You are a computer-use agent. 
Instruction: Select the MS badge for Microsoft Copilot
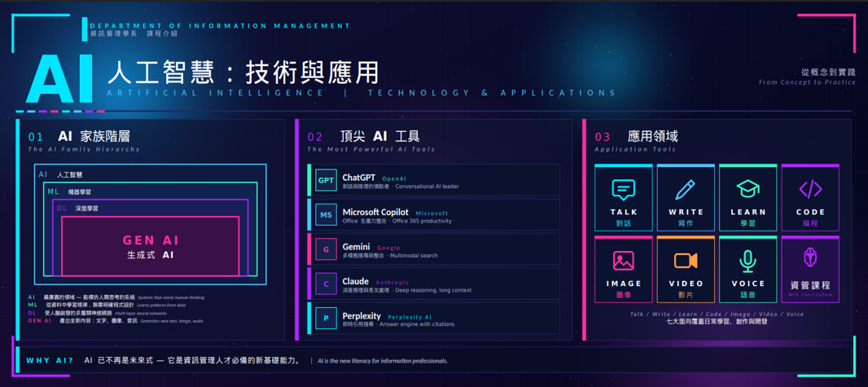click(x=326, y=215)
